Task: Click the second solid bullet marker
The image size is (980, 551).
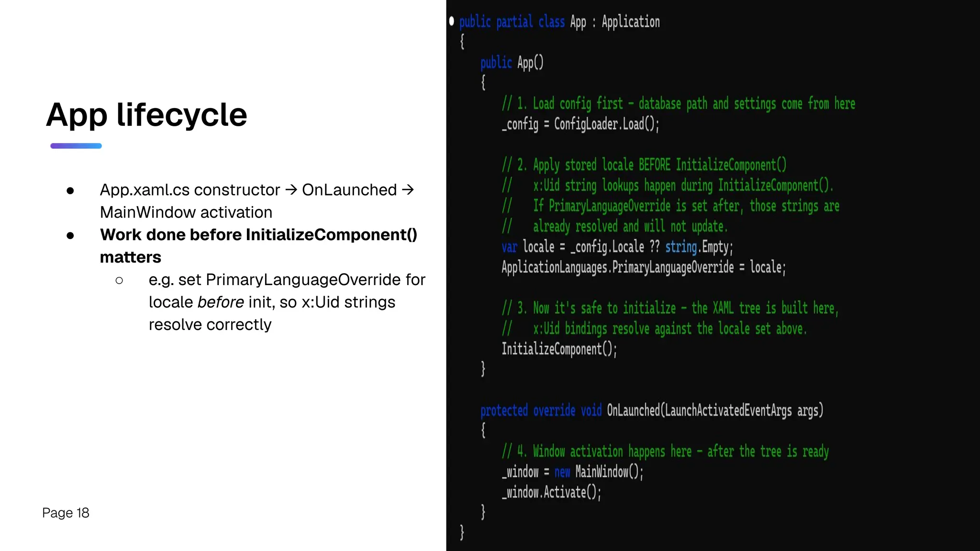Action: 70,235
